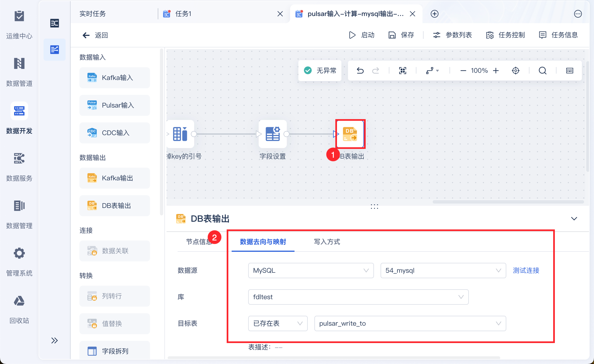Open the 54_mysql connection dropdown

443,271
